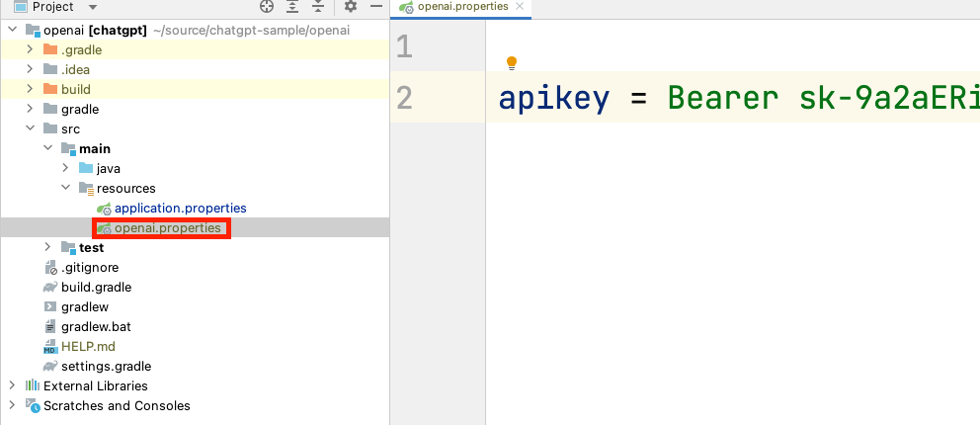Expand External Libraries node
The height and width of the screenshot is (425, 980).
click(x=12, y=386)
